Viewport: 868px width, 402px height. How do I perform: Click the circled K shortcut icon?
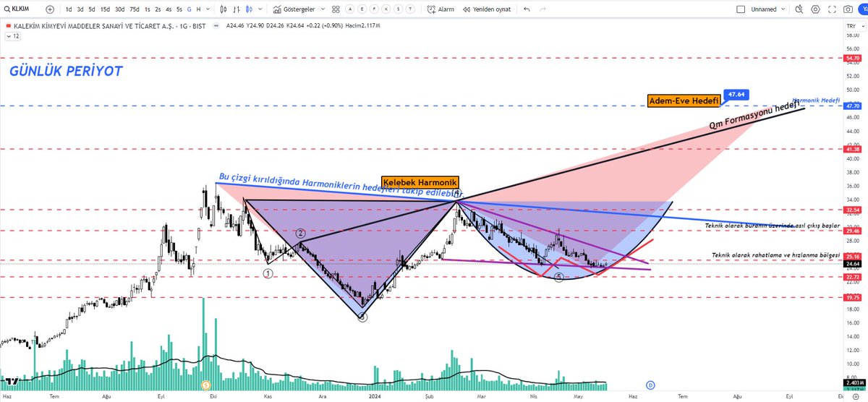(x=387, y=9)
